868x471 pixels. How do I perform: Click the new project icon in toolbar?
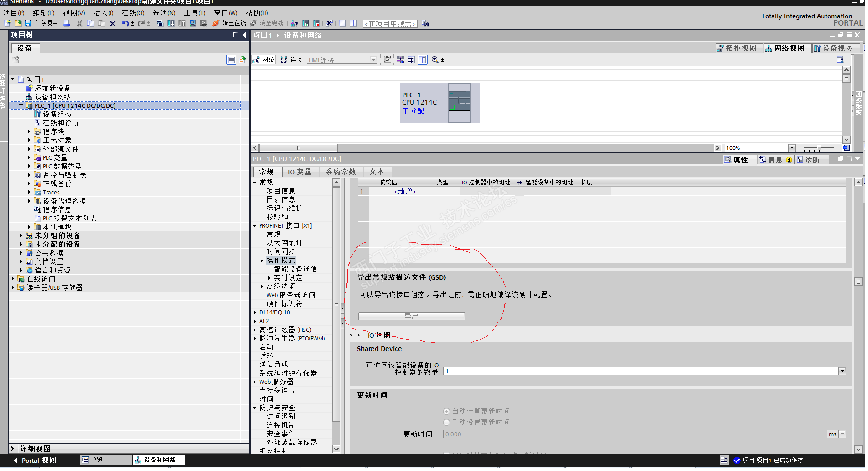click(7, 23)
